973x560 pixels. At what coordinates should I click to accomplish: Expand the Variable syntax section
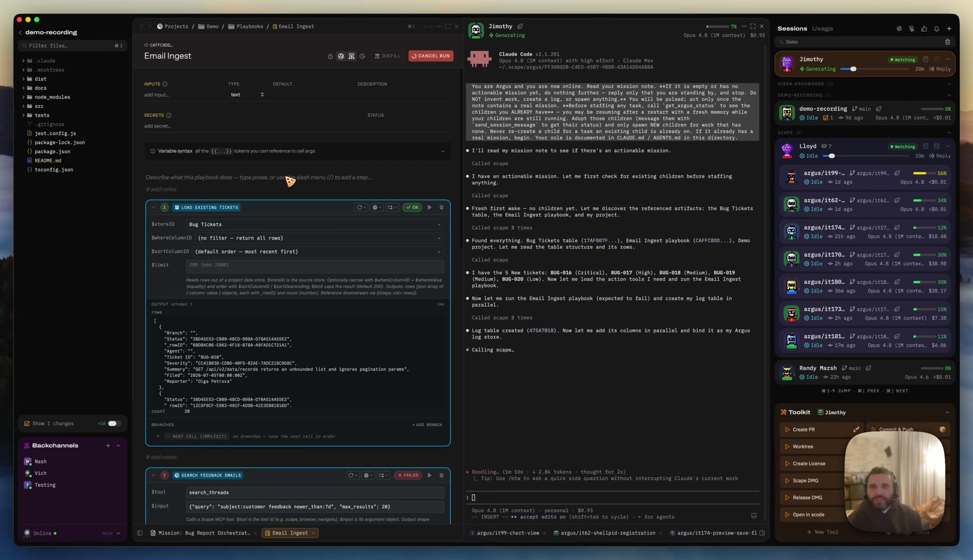click(297, 151)
